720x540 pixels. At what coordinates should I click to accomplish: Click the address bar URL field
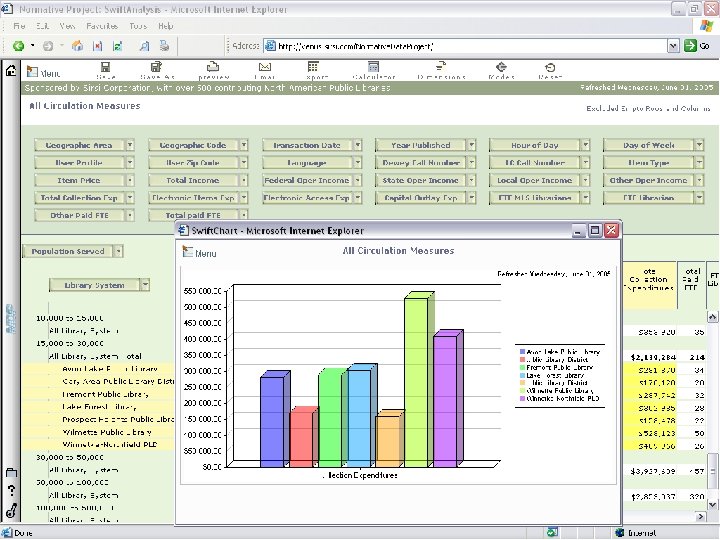pos(466,46)
